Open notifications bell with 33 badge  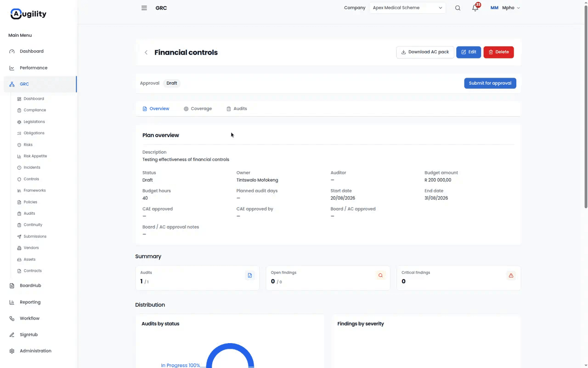point(475,7)
